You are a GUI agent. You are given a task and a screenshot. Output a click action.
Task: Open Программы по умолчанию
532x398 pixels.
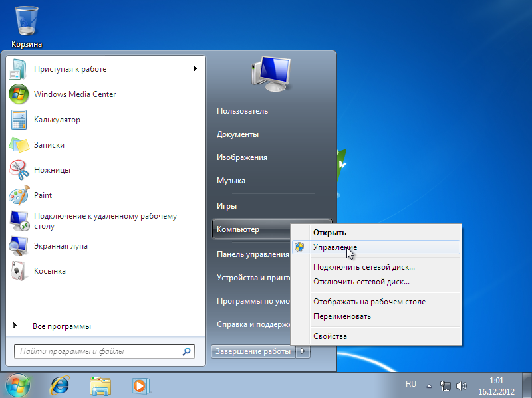253,301
